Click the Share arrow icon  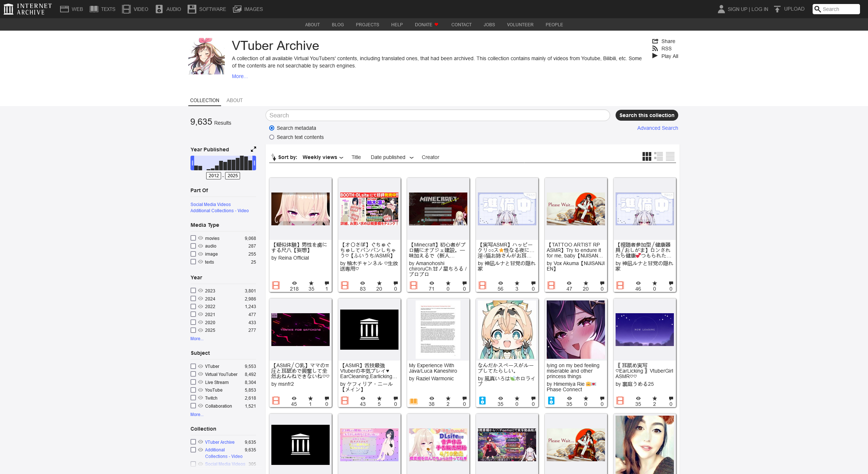pyautogui.click(x=655, y=41)
